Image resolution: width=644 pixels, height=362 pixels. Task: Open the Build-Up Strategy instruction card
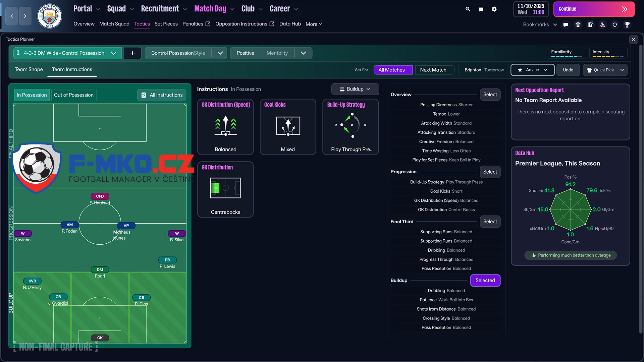(351, 127)
